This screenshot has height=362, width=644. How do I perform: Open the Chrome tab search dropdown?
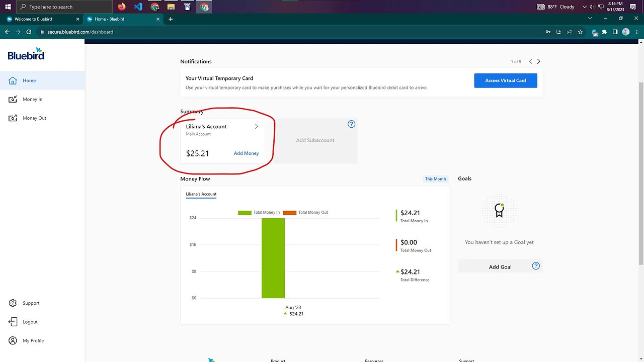point(590,19)
